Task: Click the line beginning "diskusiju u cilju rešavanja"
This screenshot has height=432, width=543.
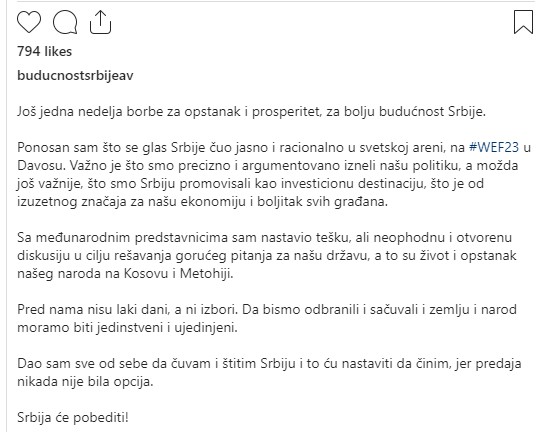Action: [x=267, y=256]
